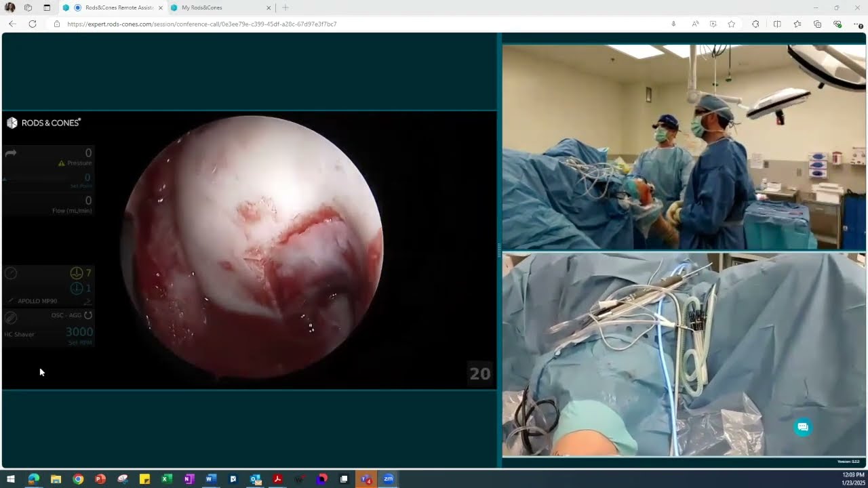The height and width of the screenshot is (488, 868).
Task: Click the 3000 Set RPM value
Action: (x=79, y=331)
